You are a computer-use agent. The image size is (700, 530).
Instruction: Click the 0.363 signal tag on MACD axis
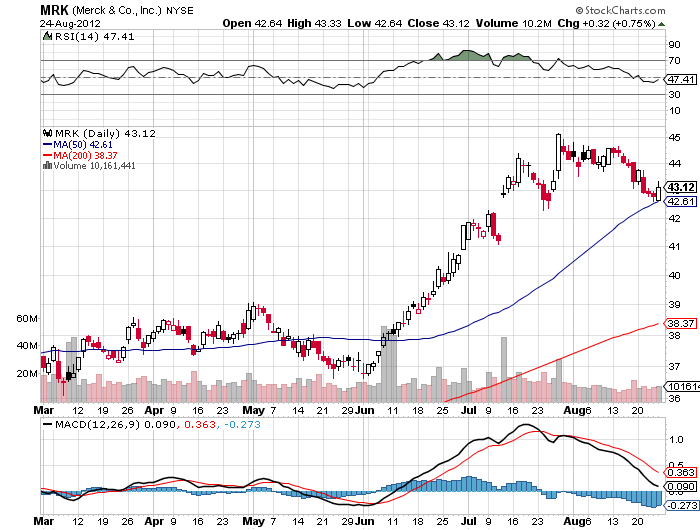coord(681,472)
